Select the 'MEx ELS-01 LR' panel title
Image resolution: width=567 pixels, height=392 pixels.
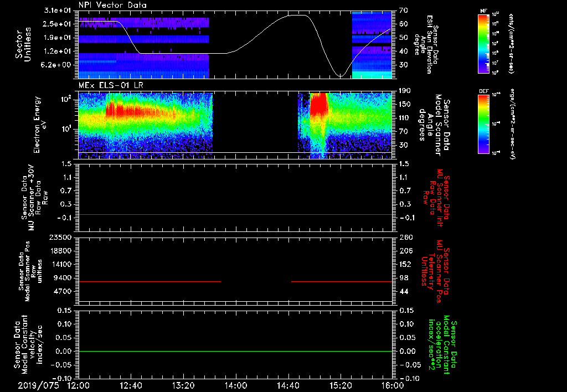click(x=111, y=86)
